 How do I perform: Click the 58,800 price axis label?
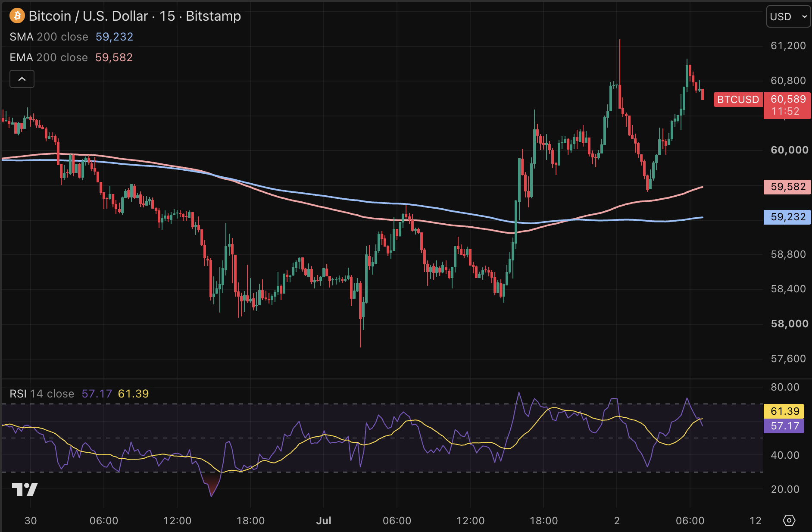click(788, 254)
